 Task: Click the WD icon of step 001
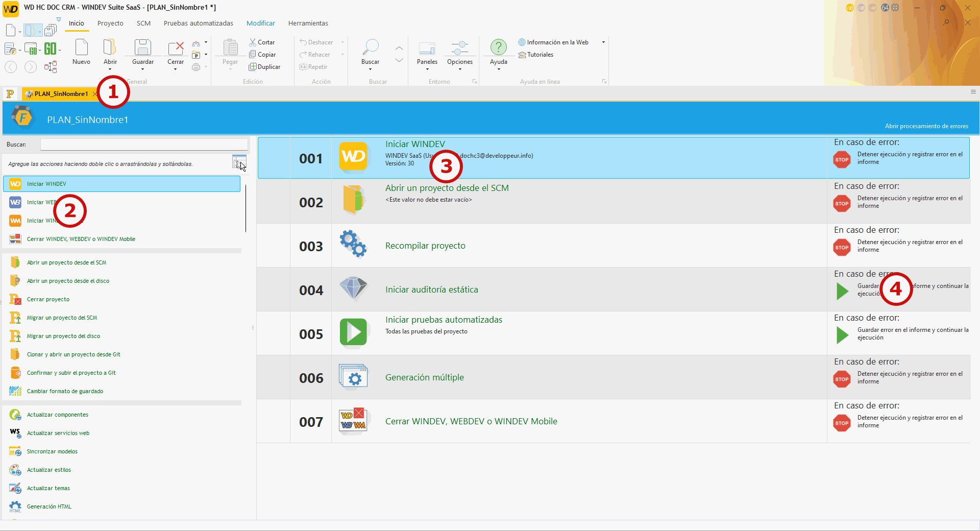tap(353, 156)
